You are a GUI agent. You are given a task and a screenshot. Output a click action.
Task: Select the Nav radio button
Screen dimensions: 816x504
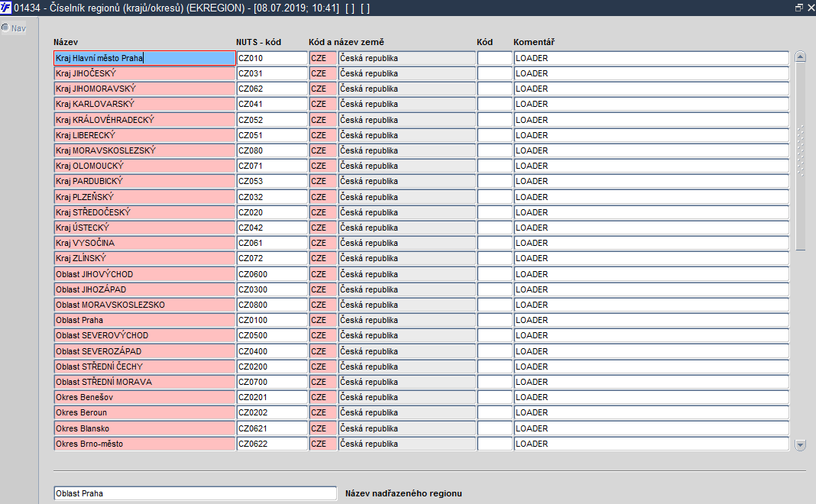click(5, 28)
